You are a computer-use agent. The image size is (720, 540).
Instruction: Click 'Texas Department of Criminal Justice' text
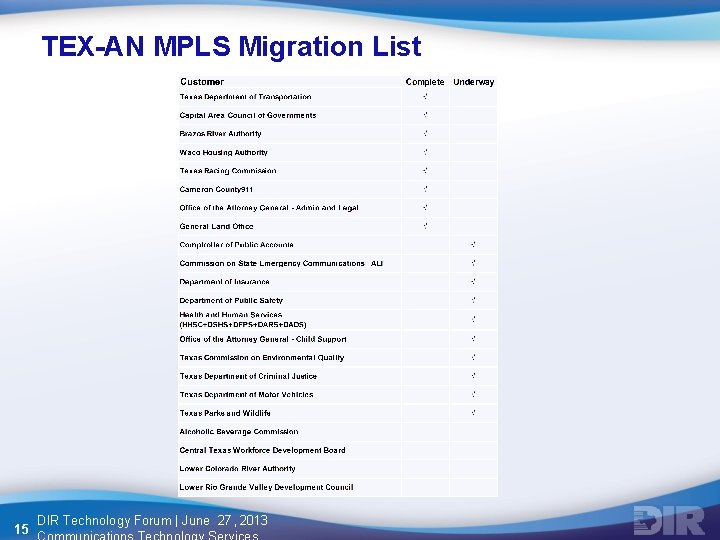coord(248,376)
